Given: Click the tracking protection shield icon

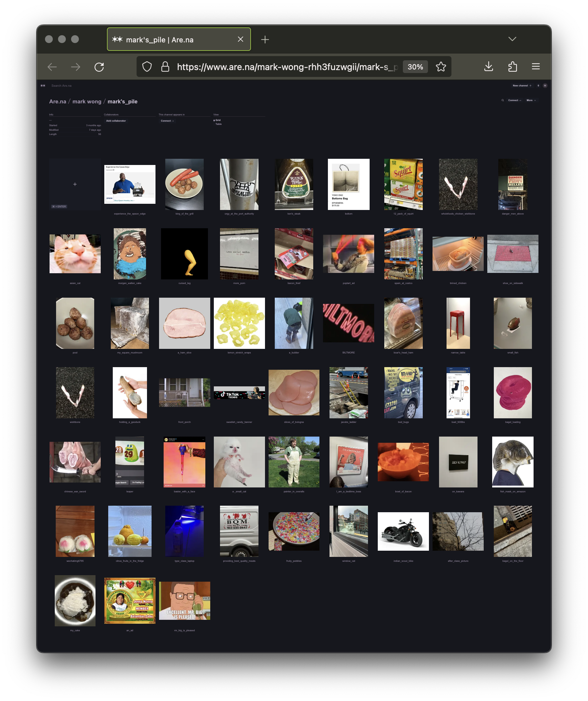Looking at the screenshot, I should tap(147, 67).
